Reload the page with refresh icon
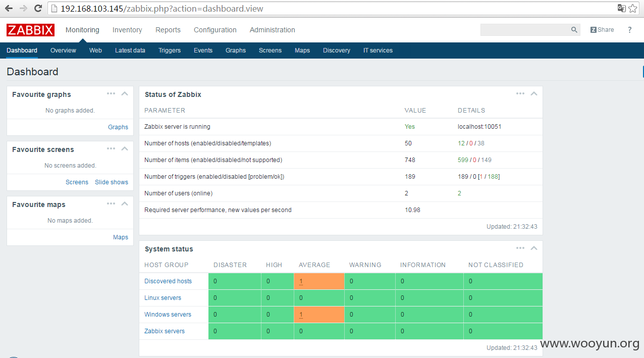 tap(38, 9)
